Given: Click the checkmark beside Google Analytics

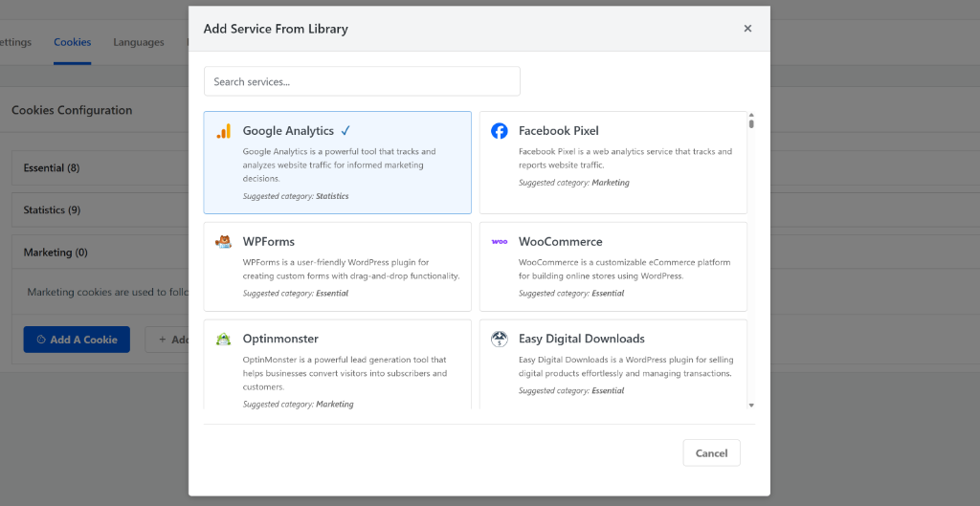Looking at the screenshot, I should point(345,130).
